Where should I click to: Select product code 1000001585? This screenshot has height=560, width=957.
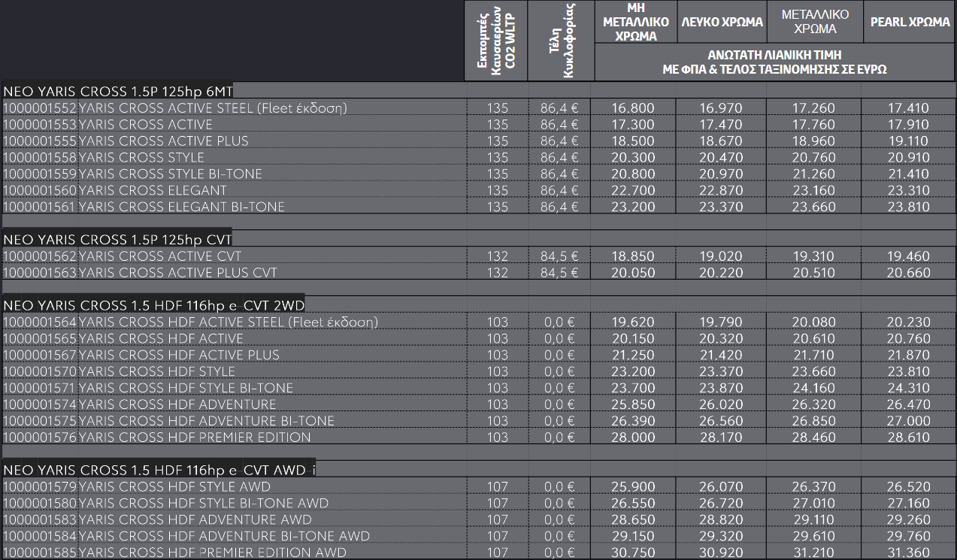pos(40,552)
